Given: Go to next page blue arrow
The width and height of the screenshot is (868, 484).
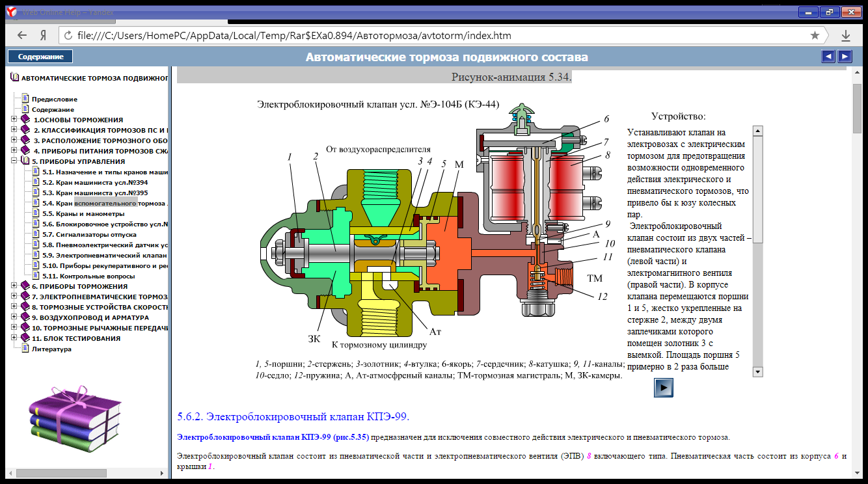Looking at the screenshot, I should 845,57.
